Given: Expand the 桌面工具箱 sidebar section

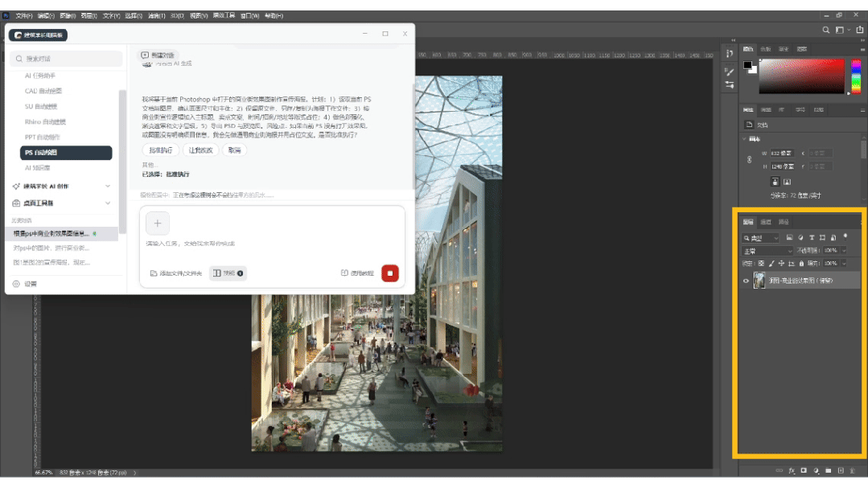Looking at the screenshot, I should pyautogui.click(x=62, y=203).
